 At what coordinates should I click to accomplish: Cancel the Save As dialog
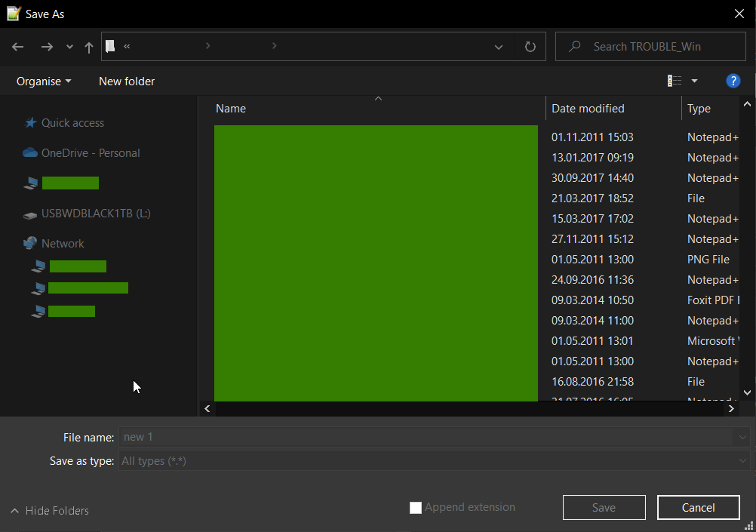[x=698, y=507]
